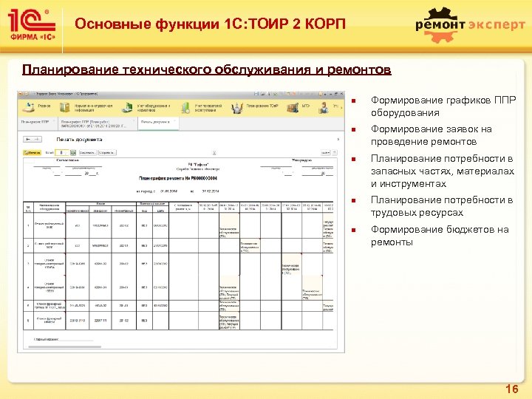Click the period end date 31.12.2014

[211, 191]
